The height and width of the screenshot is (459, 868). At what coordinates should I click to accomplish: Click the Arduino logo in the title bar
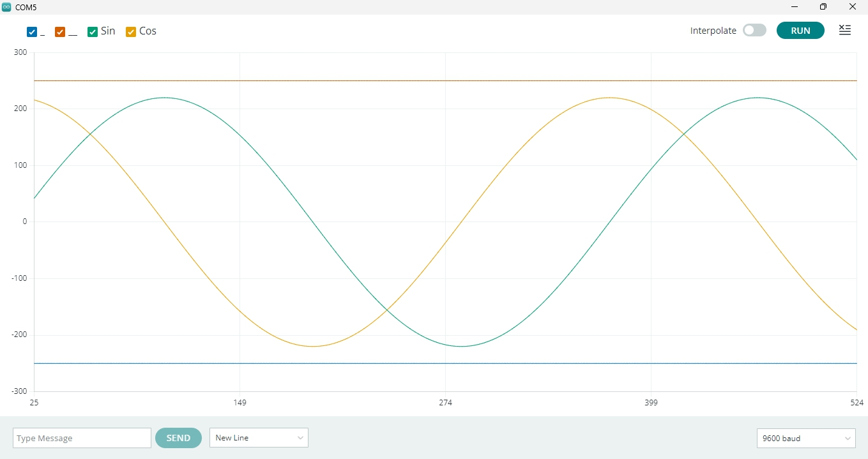point(8,7)
